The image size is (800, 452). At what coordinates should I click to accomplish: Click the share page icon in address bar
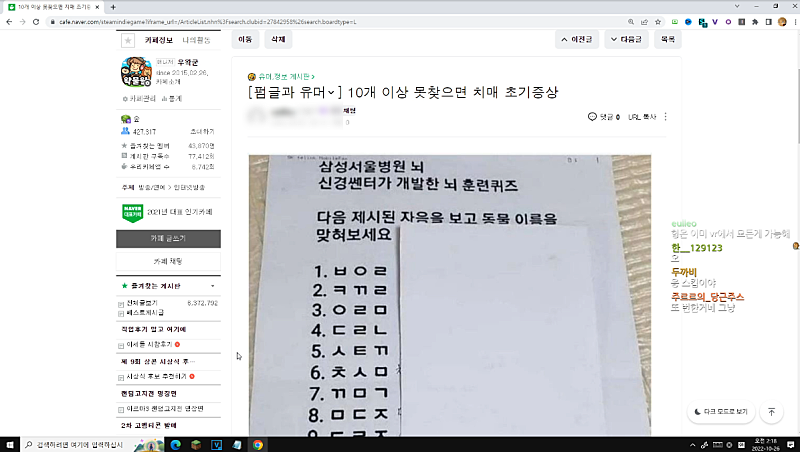pos(644,22)
